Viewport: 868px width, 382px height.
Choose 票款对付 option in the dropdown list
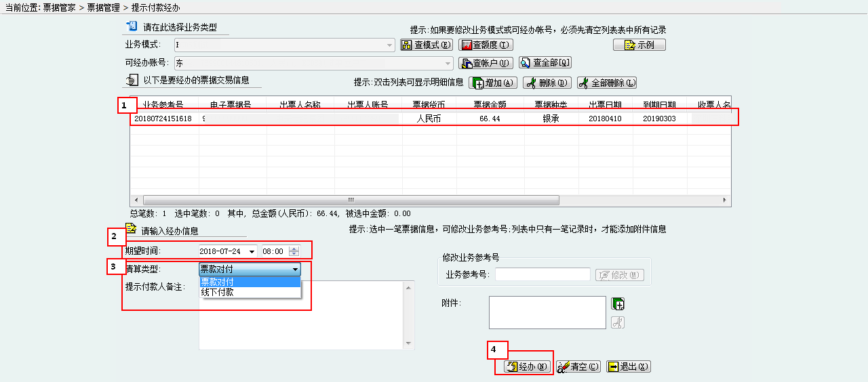tap(218, 282)
